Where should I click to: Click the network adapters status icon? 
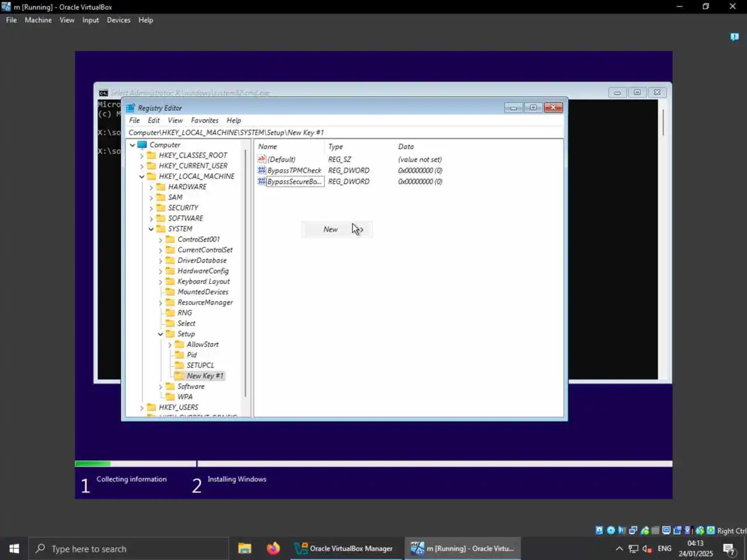click(633, 530)
